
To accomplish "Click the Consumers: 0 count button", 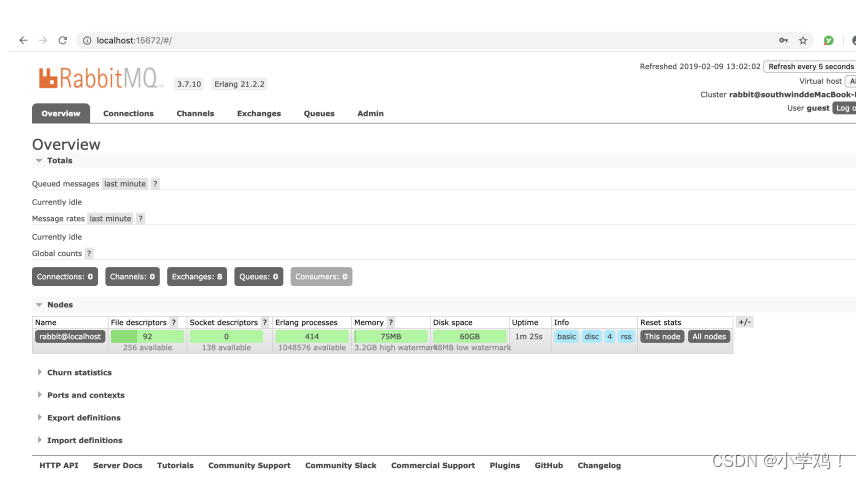I will 321,276.
